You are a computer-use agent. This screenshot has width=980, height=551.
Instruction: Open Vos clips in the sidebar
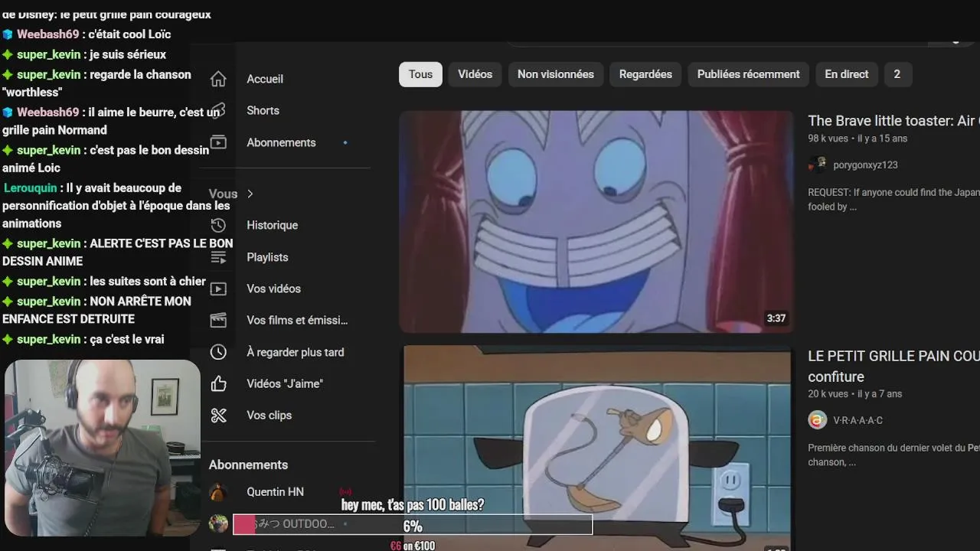(269, 415)
